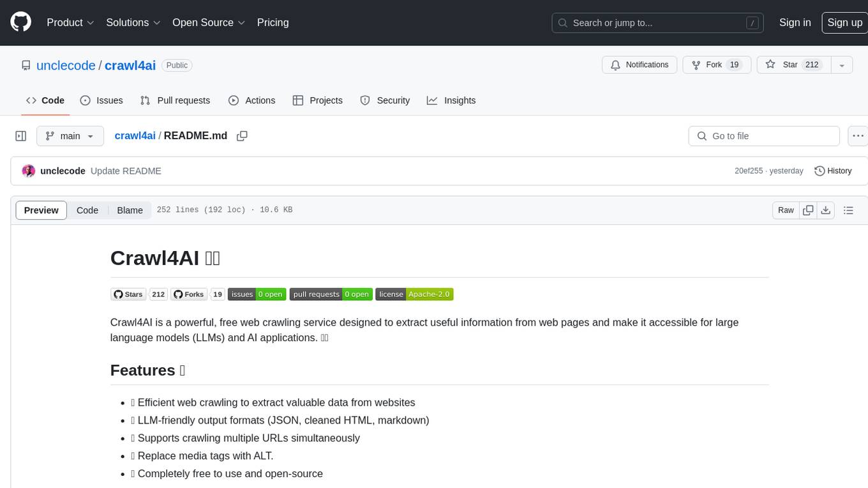The image size is (868, 488).
Task: Open more file actions ellipsis menu
Action: (x=858, y=136)
